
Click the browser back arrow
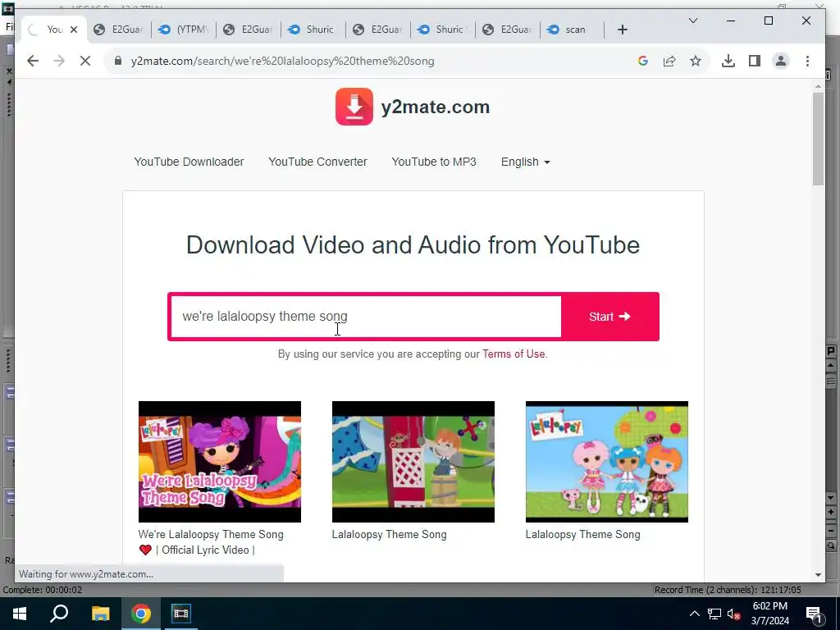coord(33,61)
